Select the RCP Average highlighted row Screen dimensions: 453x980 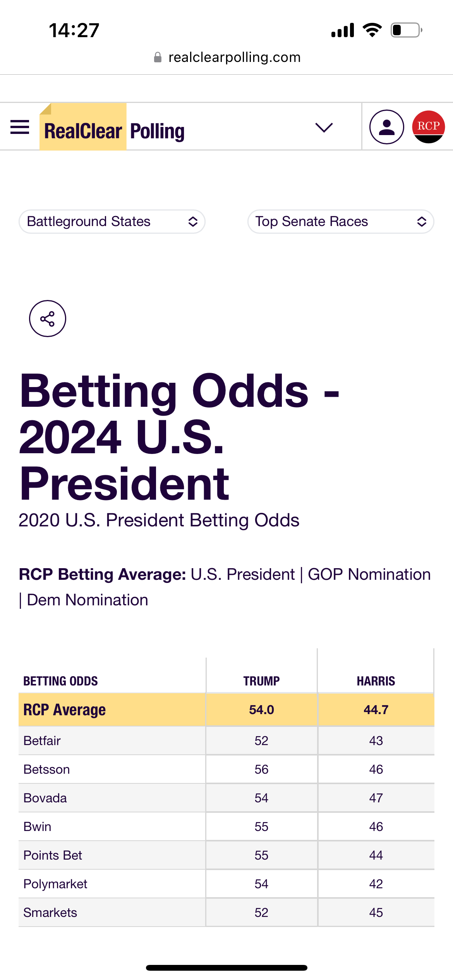pyautogui.click(x=226, y=709)
